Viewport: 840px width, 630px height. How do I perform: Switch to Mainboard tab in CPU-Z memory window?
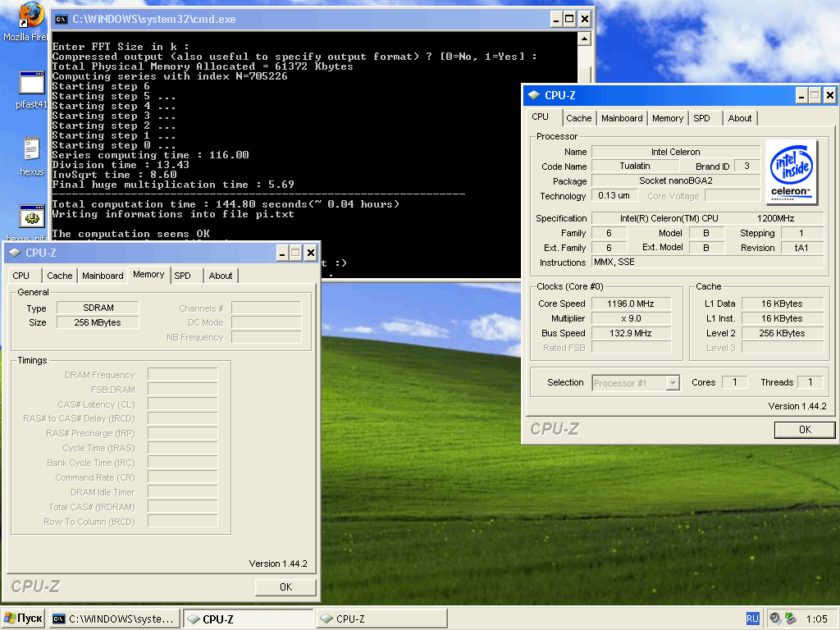pos(103,276)
